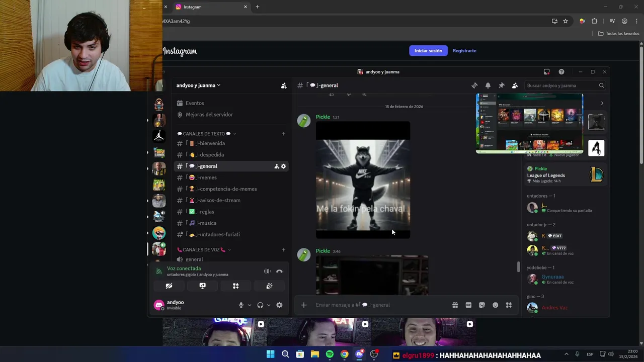The image size is (644, 362).
Task: Open the gift icon in message bar
Action: (455, 305)
